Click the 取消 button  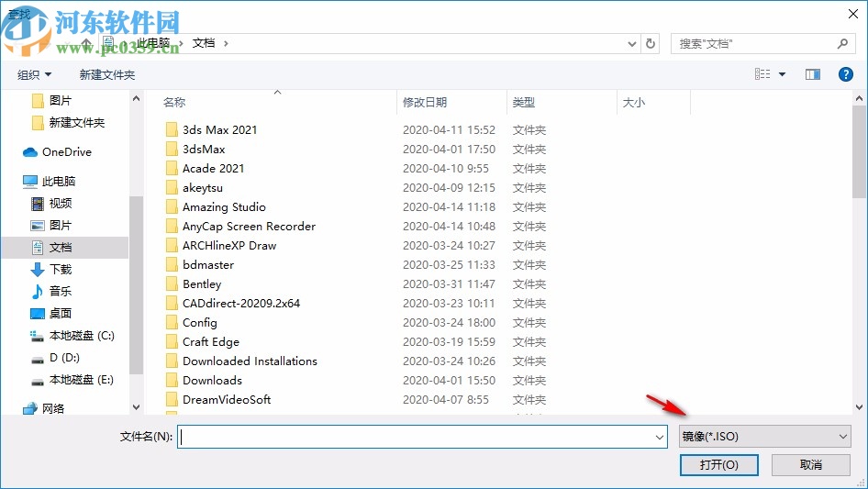pos(811,464)
